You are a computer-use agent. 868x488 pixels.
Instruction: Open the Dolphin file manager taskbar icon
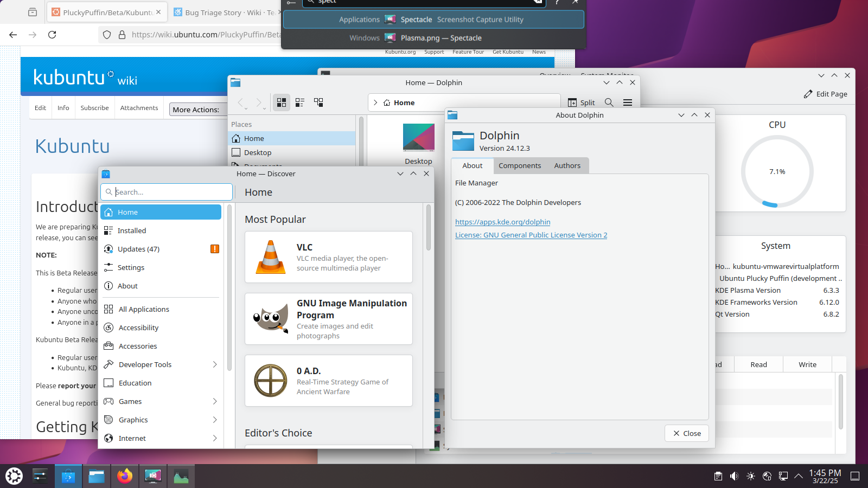pos(97,476)
